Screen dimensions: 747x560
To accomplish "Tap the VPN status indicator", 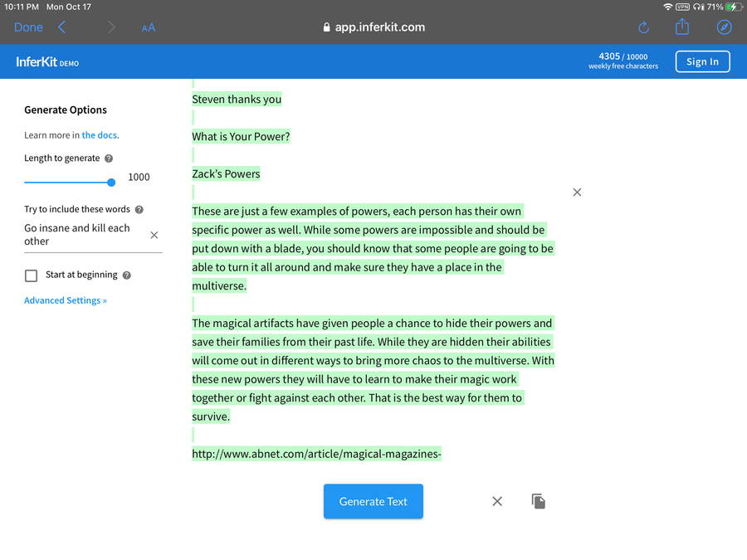I will coord(683,7).
